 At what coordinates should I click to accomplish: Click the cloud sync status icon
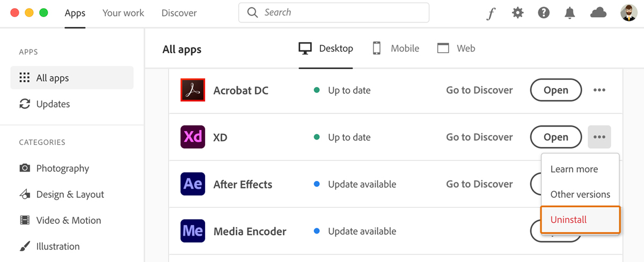(x=598, y=13)
